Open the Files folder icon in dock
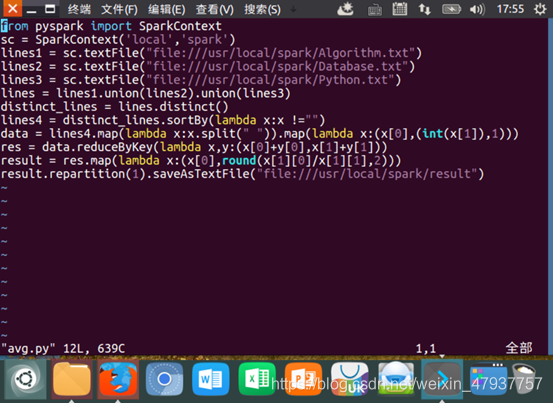 coord(72,379)
